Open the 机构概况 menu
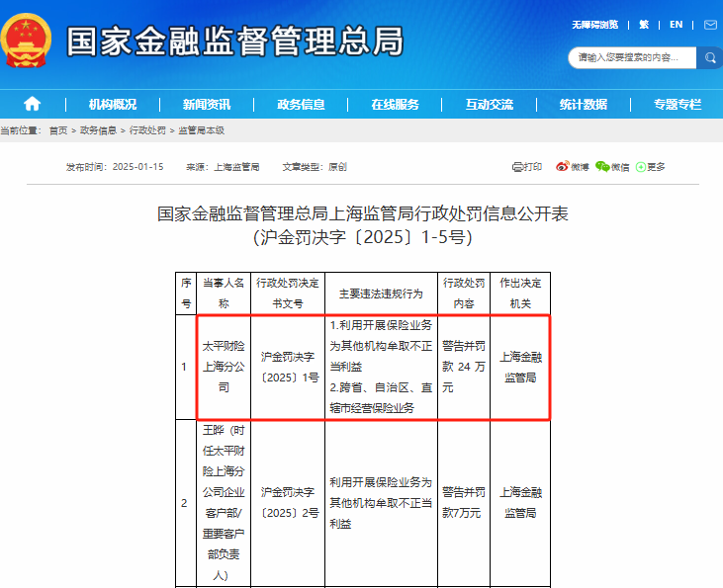 point(113,105)
